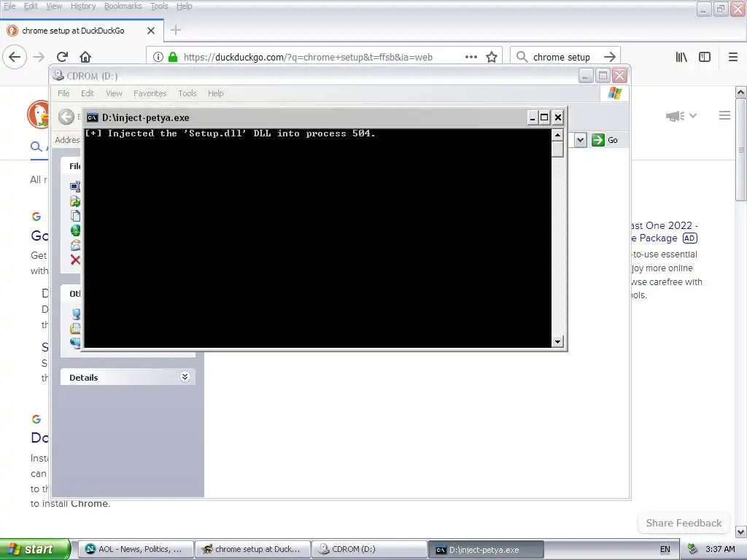Screen dimensions: 747x560
Task: Open the Firefox hamburger menu
Action: (733, 57)
